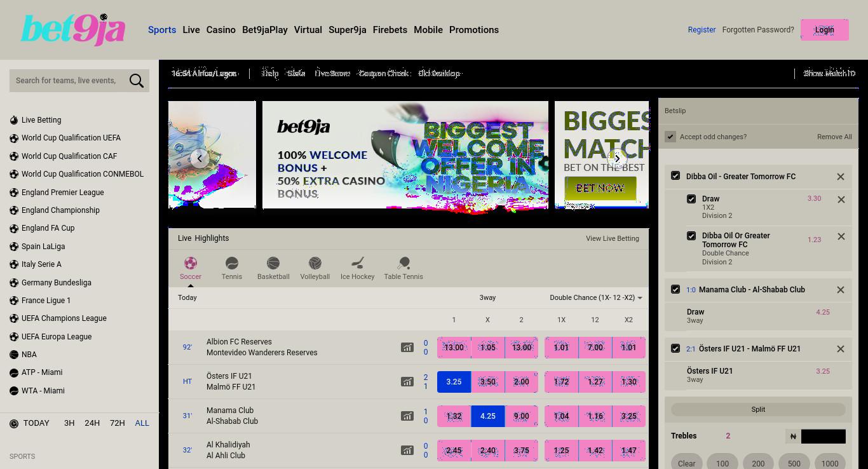868x469 pixels.
Task: Set stake with 500 button
Action: click(794, 463)
